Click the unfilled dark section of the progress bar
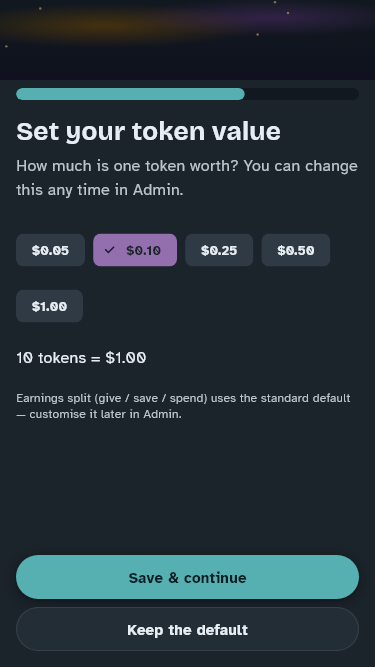The width and height of the screenshot is (375, 667). [x=302, y=94]
